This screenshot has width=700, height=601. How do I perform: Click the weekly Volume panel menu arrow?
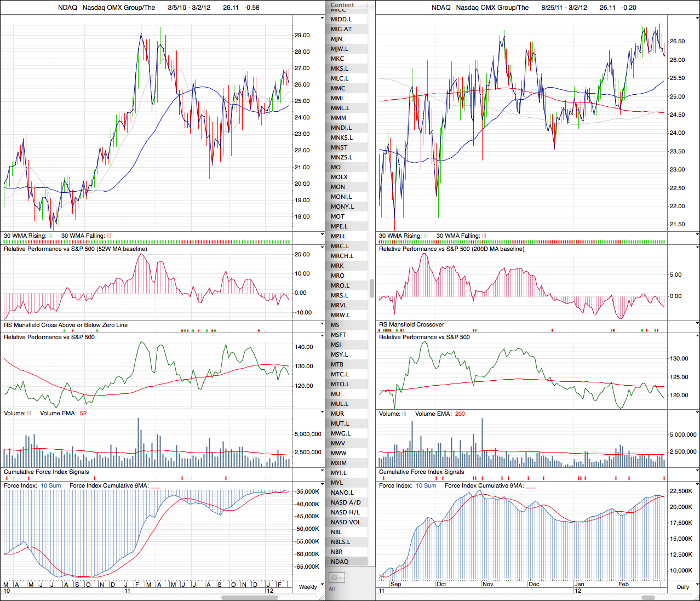[322, 413]
